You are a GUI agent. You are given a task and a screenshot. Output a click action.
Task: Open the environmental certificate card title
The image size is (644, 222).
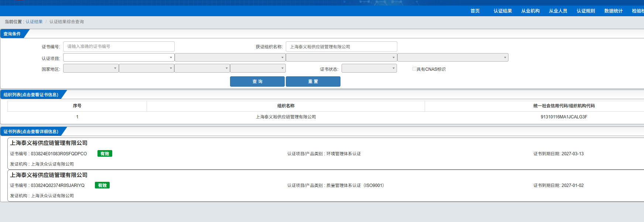point(49,143)
